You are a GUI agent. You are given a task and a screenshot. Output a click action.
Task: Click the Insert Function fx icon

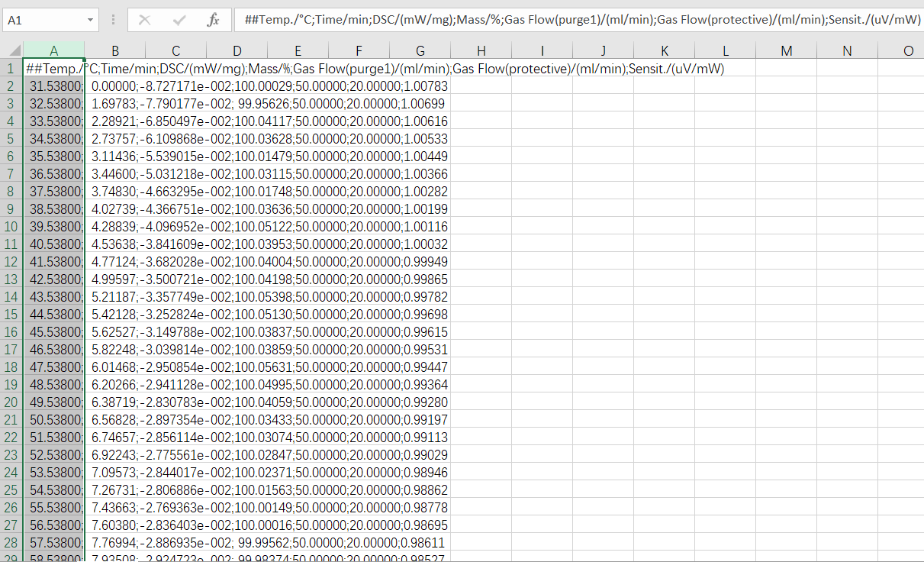coord(213,21)
